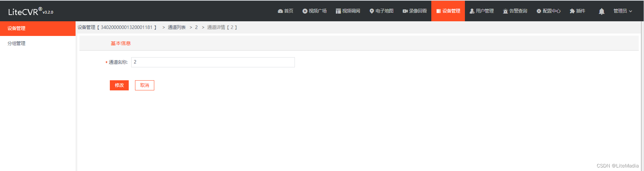Open 视频调阅 video retrieval
This screenshot has width=644, height=171.
(x=348, y=11)
